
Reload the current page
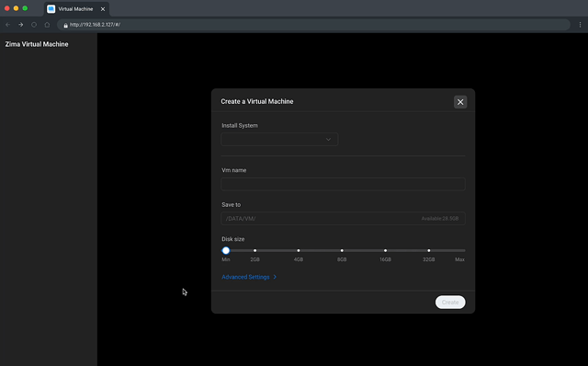pos(34,25)
